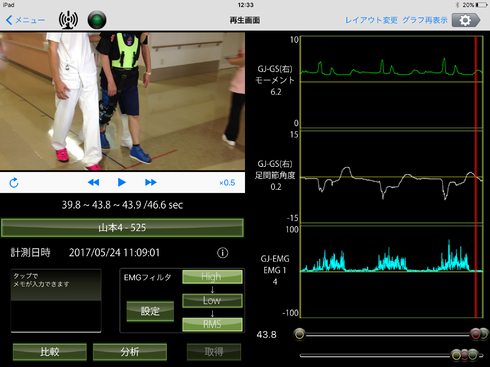Open the gear settings button

[466, 20]
